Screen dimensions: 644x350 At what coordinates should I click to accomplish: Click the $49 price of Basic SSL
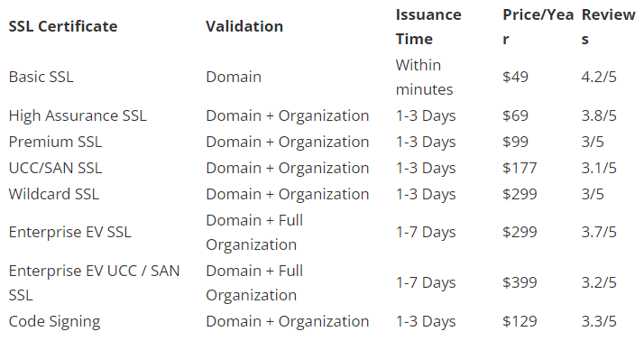click(x=515, y=78)
